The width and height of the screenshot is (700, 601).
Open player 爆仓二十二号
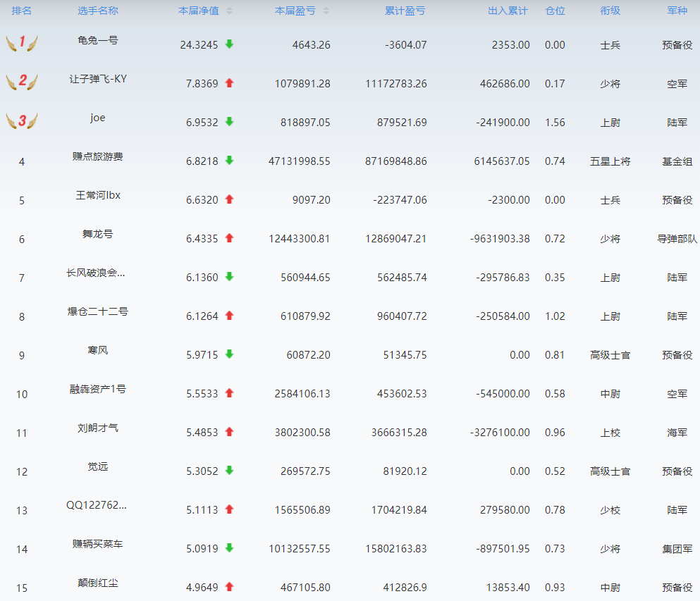point(98,311)
